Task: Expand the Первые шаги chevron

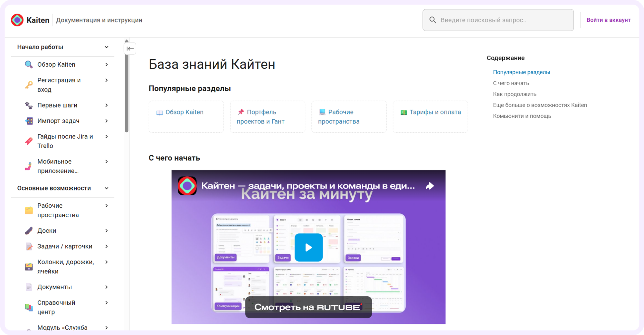Action: click(x=107, y=106)
